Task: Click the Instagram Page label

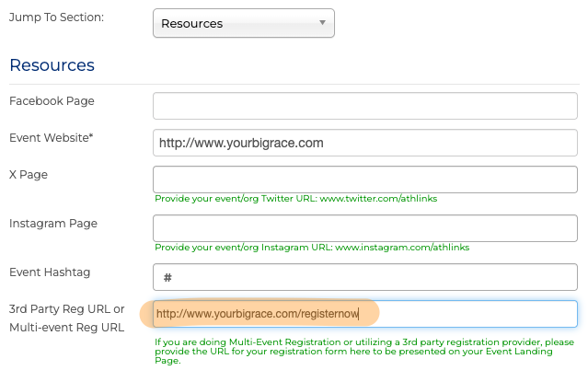Action: 53,223
